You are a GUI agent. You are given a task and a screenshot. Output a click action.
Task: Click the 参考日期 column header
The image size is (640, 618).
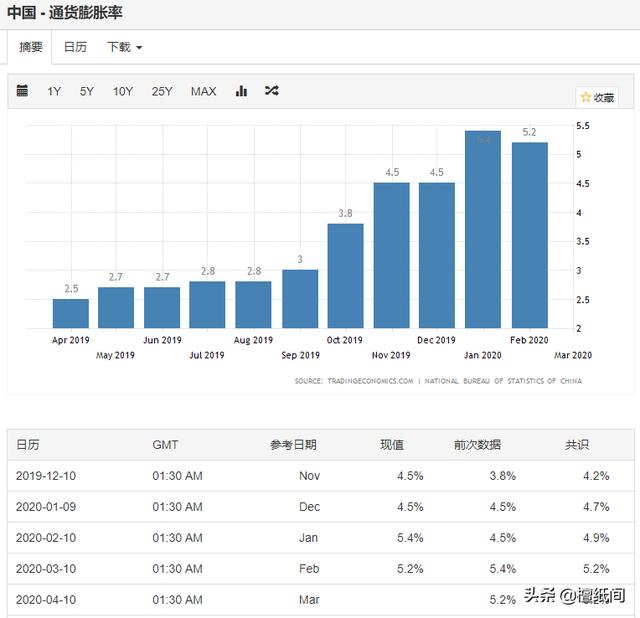pos(293,445)
